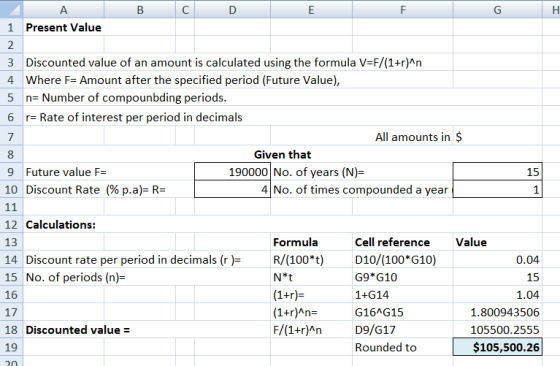This screenshot has width=560, height=366.
Task: Click the 'Present Value' title cell
Action: tap(64, 27)
